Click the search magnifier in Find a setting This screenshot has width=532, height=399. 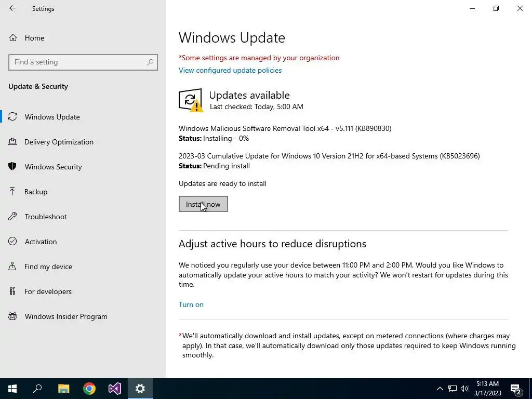point(150,62)
